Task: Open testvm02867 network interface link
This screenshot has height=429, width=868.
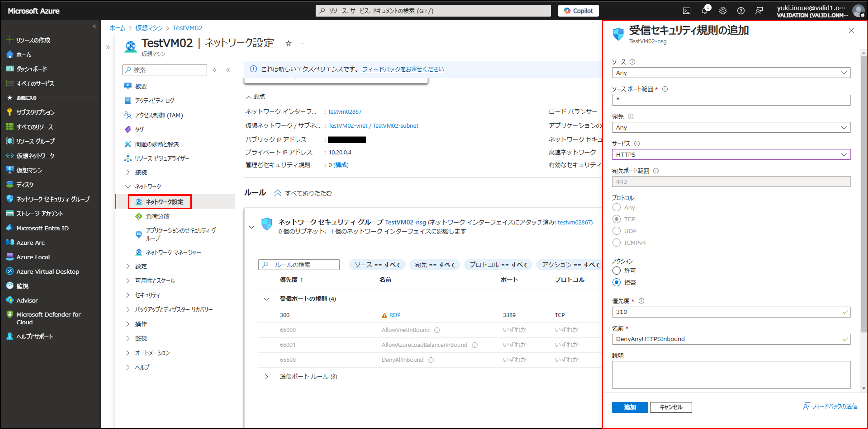Action: pyautogui.click(x=345, y=111)
